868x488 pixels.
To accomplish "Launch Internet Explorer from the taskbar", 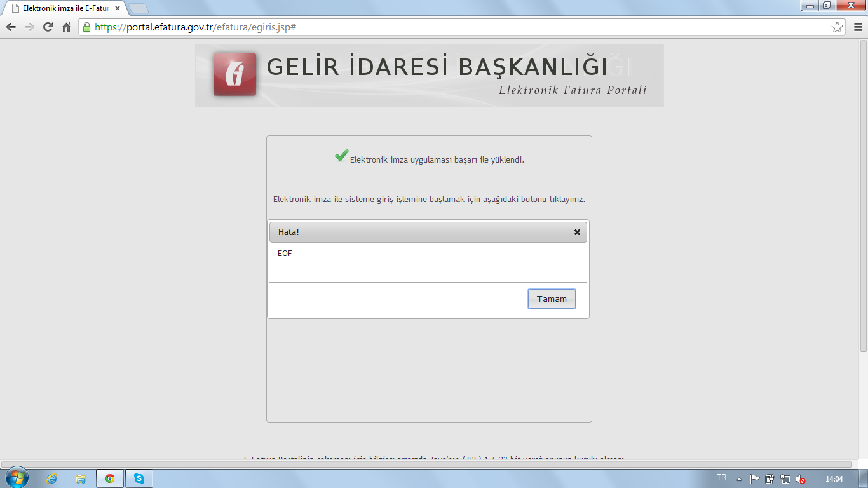I will pos(51,478).
